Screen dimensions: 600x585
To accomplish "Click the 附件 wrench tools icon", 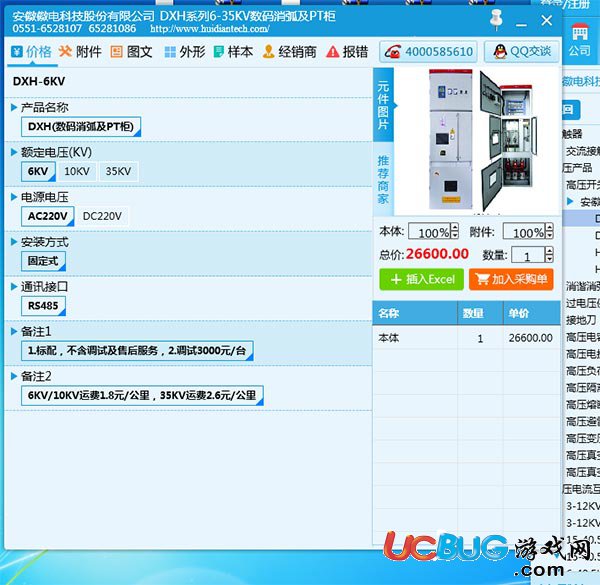I will [x=65, y=51].
